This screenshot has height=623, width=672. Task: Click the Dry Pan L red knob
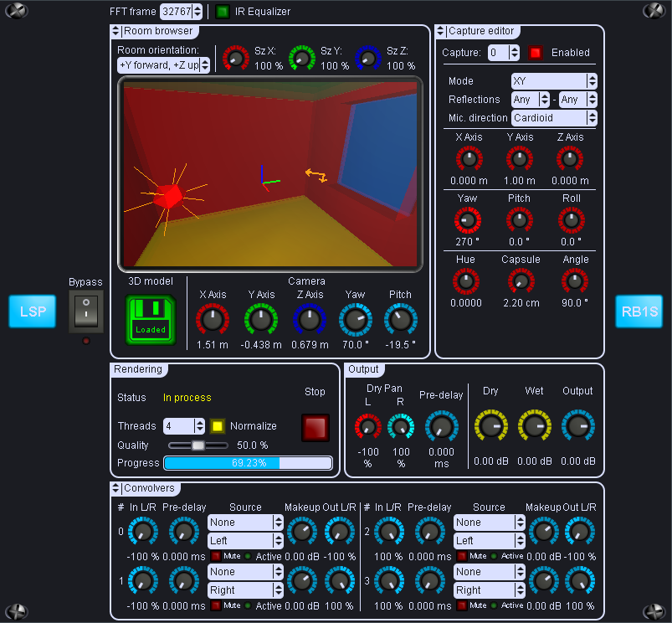[367, 426]
